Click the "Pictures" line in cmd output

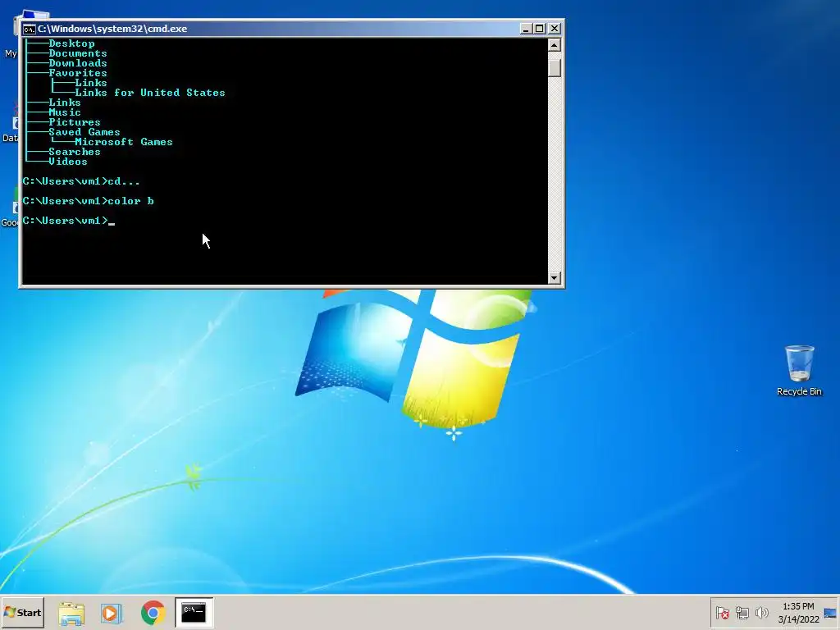pyautogui.click(x=75, y=122)
